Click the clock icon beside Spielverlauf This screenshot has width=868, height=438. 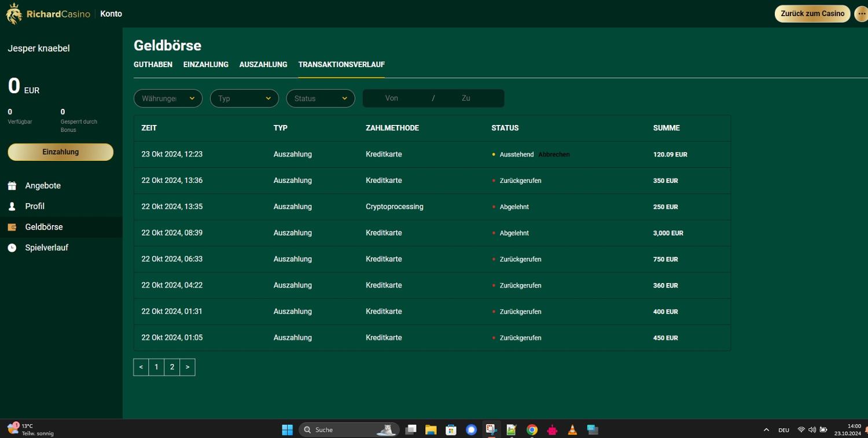12,248
